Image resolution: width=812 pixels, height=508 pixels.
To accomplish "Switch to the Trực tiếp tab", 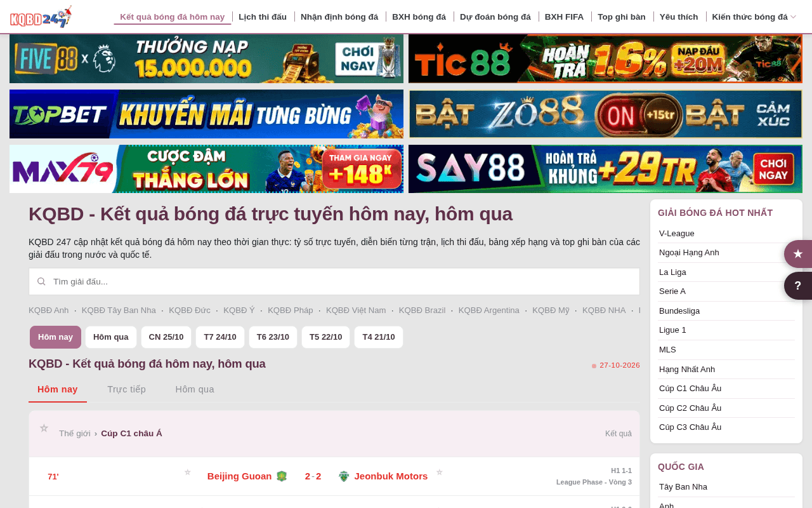I will pos(126,389).
